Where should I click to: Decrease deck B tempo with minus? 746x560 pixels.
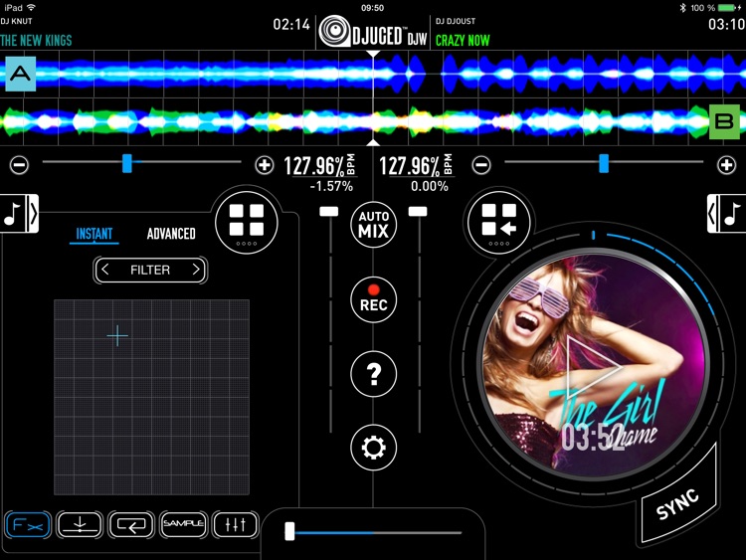(481, 165)
